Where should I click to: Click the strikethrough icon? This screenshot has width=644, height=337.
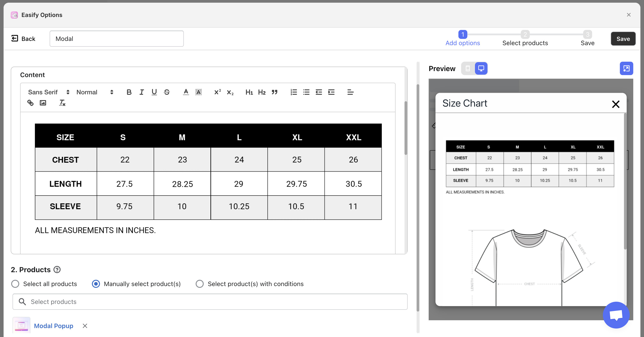coord(167,92)
